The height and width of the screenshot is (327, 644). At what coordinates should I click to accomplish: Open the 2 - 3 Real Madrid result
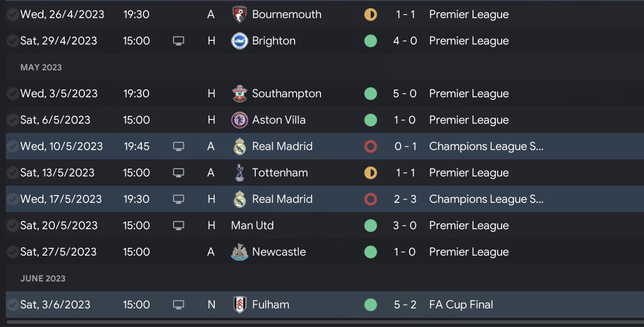pos(405,199)
